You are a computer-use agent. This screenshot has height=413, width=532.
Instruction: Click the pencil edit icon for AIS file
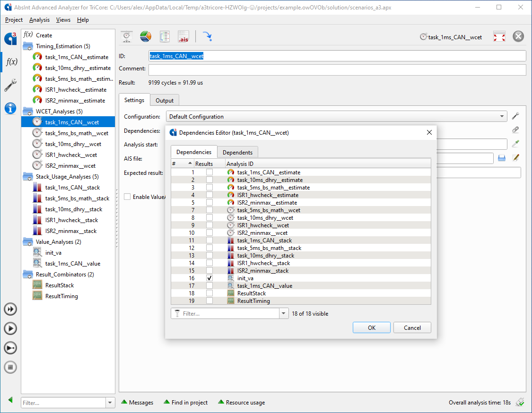[x=516, y=158]
